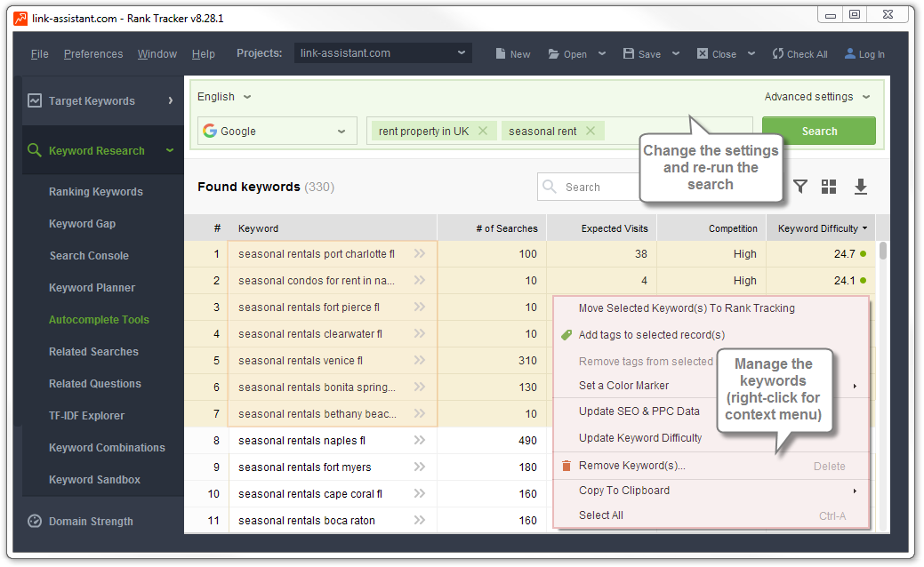This screenshot has width=924, height=567.
Task: Open Ranking Keywords in sidebar
Action: (x=95, y=191)
